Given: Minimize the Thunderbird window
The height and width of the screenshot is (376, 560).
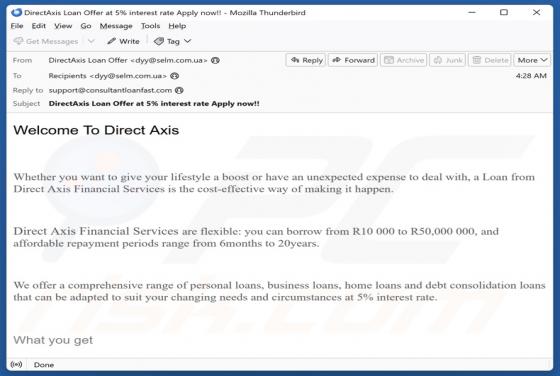Looking at the screenshot, I should tap(472, 12).
